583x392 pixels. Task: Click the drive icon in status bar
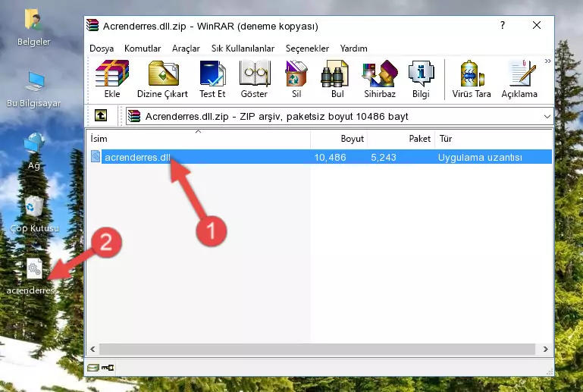pyautogui.click(x=92, y=368)
